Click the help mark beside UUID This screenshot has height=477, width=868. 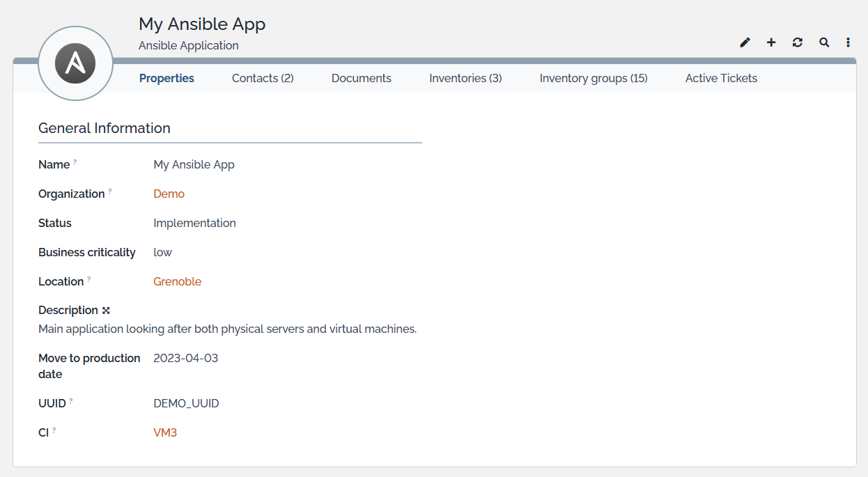pos(71,401)
